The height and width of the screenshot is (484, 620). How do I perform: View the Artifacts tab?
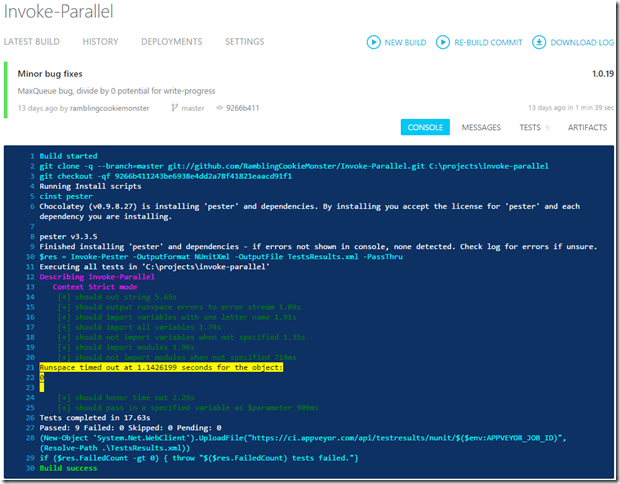coord(587,127)
